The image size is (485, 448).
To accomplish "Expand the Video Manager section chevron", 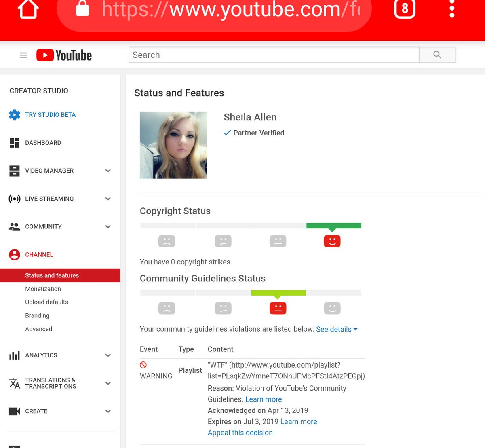I will click(108, 171).
